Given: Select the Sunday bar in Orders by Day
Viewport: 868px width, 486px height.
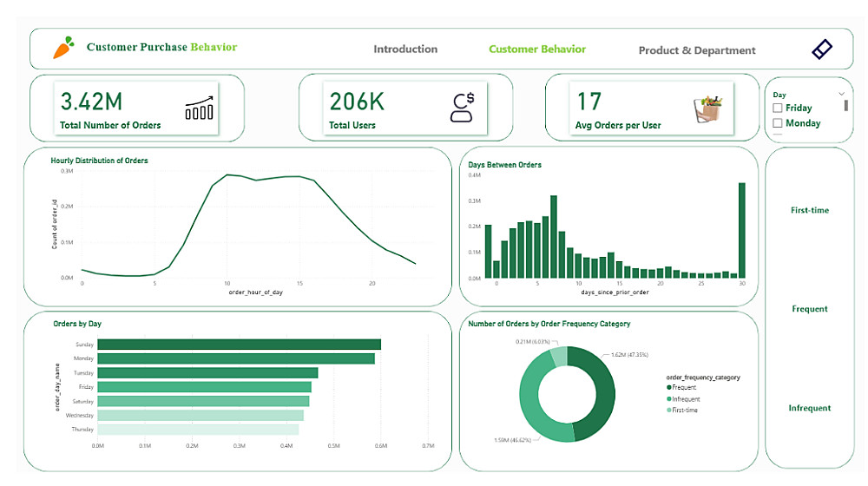Looking at the screenshot, I should (240, 345).
